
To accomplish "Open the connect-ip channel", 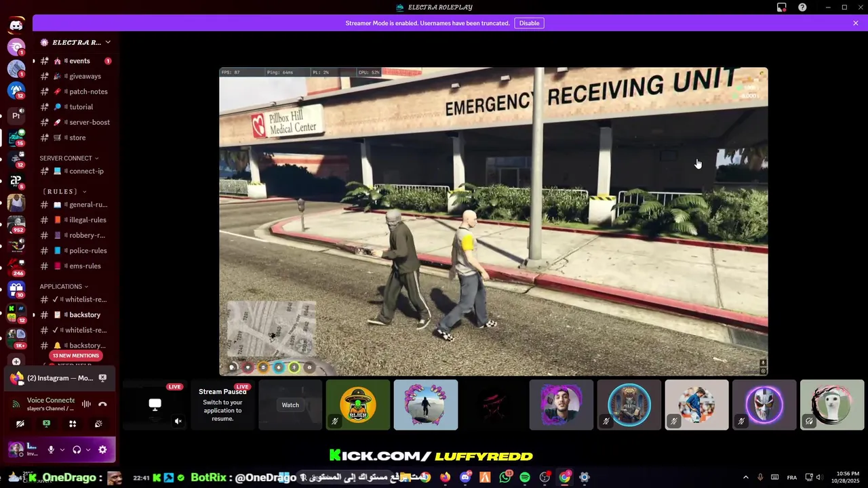I will (75, 171).
